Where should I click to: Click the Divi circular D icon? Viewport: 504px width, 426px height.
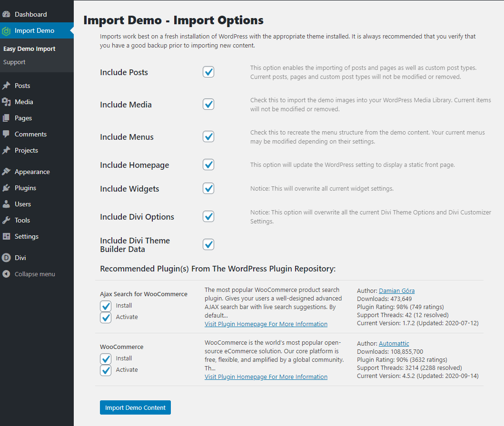point(6,258)
